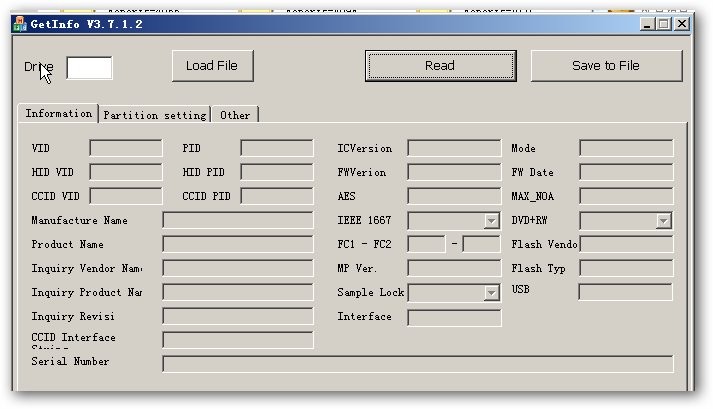The height and width of the screenshot is (409, 713).
Task: Click the Manufacture Name field
Action: (238, 220)
